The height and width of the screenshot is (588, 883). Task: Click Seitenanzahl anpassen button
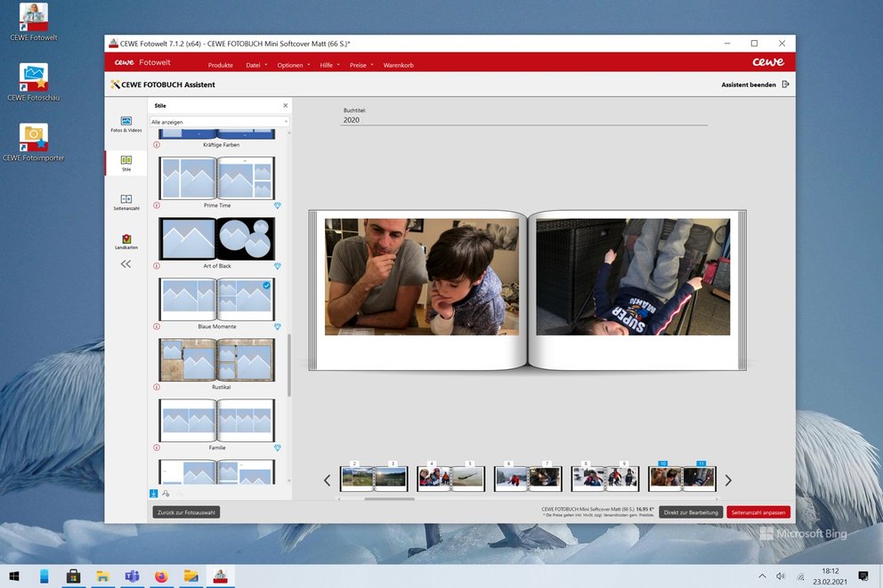tap(758, 512)
